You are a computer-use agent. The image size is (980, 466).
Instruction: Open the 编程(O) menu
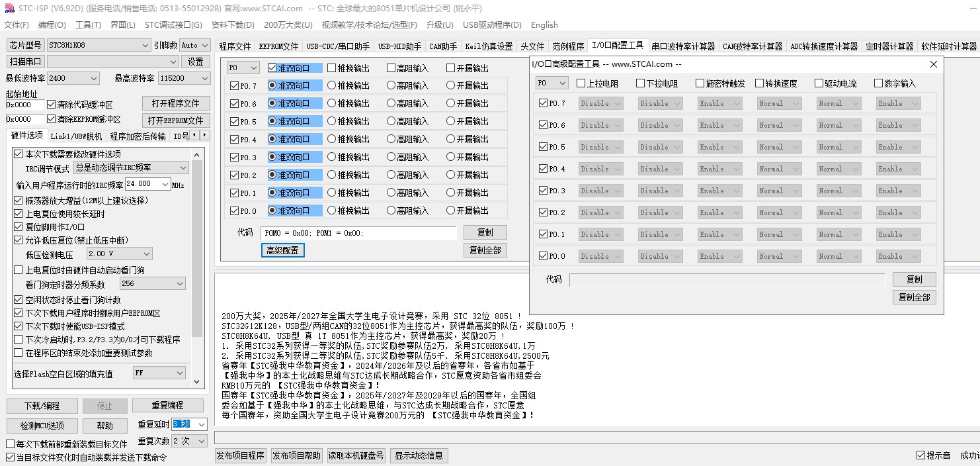point(52,25)
